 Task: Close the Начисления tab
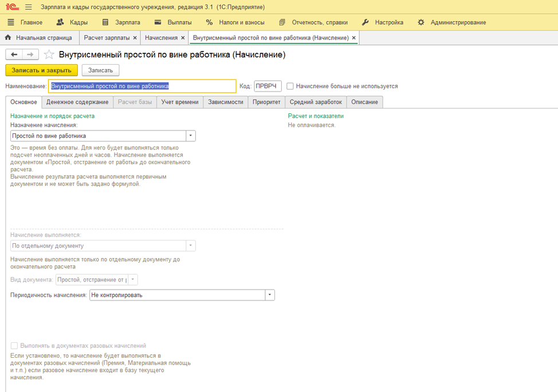(x=183, y=38)
